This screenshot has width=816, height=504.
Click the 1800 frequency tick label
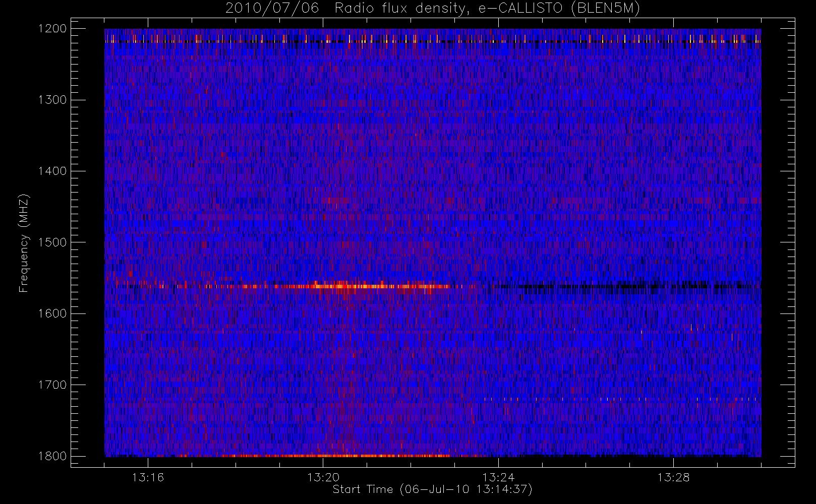point(52,456)
